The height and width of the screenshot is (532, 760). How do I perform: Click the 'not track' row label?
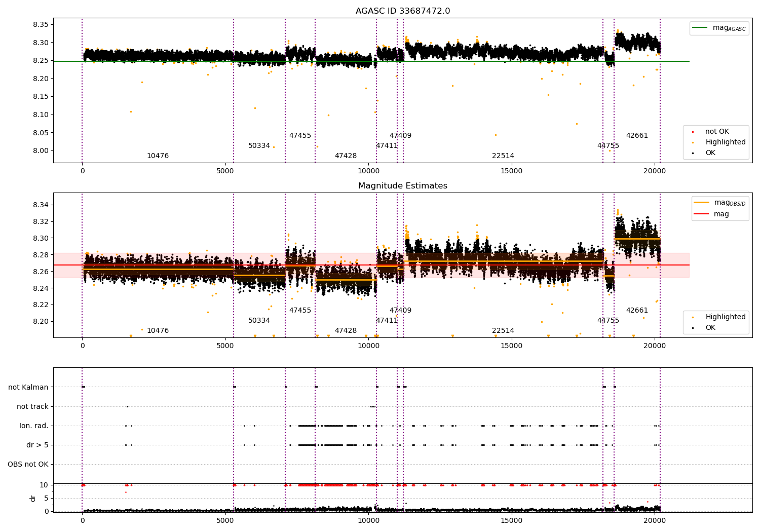pyautogui.click(x=32, y=406)
